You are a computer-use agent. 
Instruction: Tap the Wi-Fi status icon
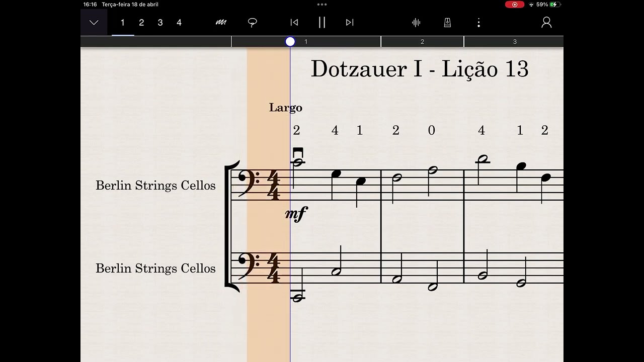click(x=531, y=5)
